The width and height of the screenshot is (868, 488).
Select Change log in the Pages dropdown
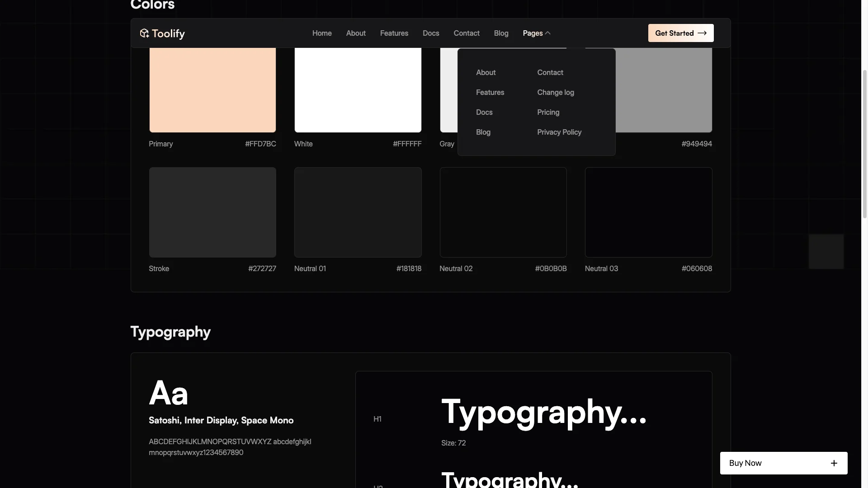[x=556, y=92]
